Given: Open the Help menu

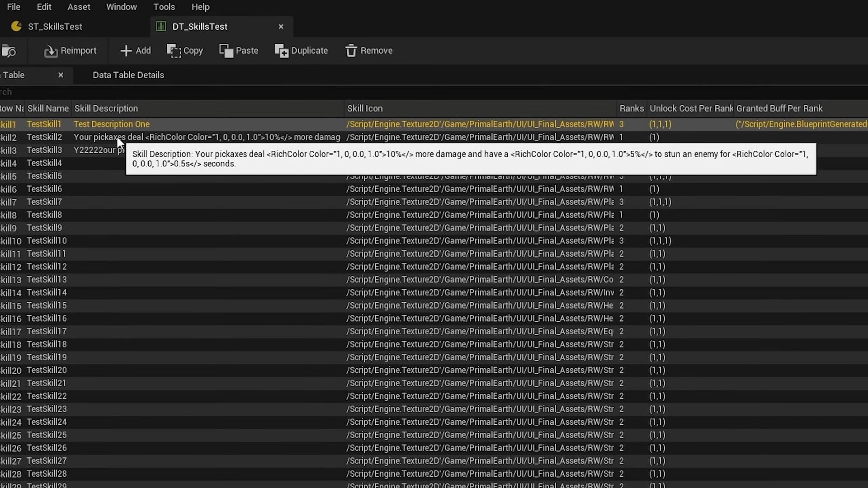Looking at the screenshot, I should coord(200,7).
